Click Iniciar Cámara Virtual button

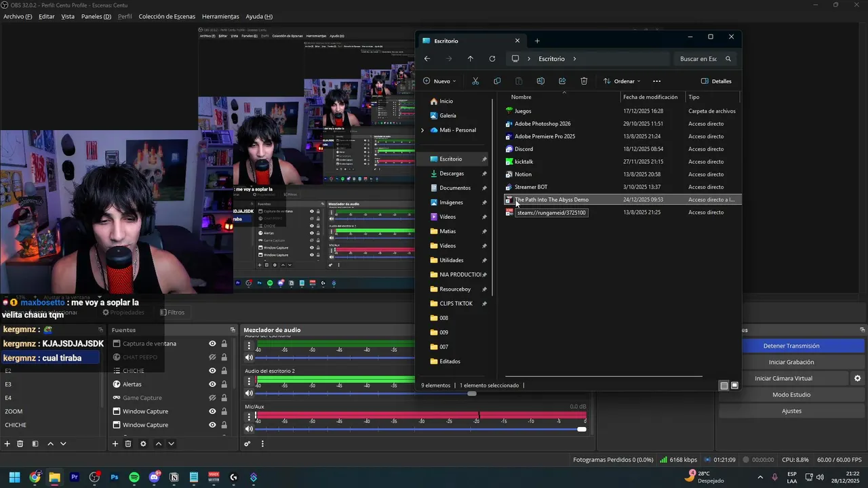783,378
